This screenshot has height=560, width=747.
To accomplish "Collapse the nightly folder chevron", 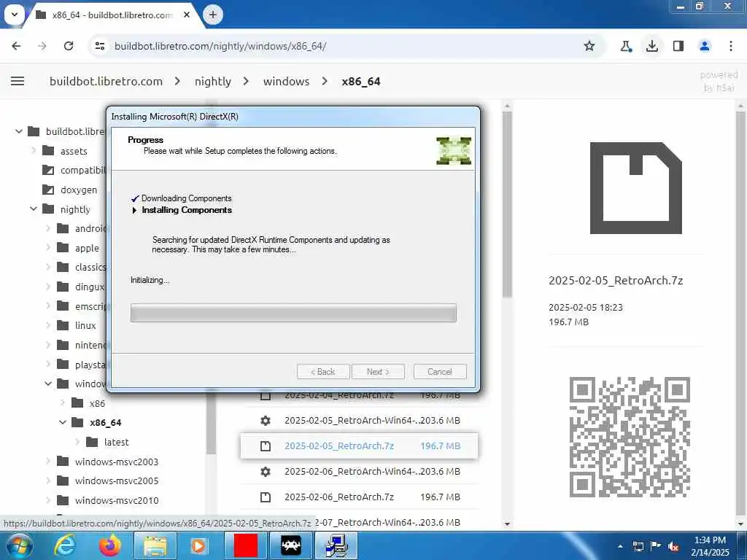I will [x=34, y=209].
